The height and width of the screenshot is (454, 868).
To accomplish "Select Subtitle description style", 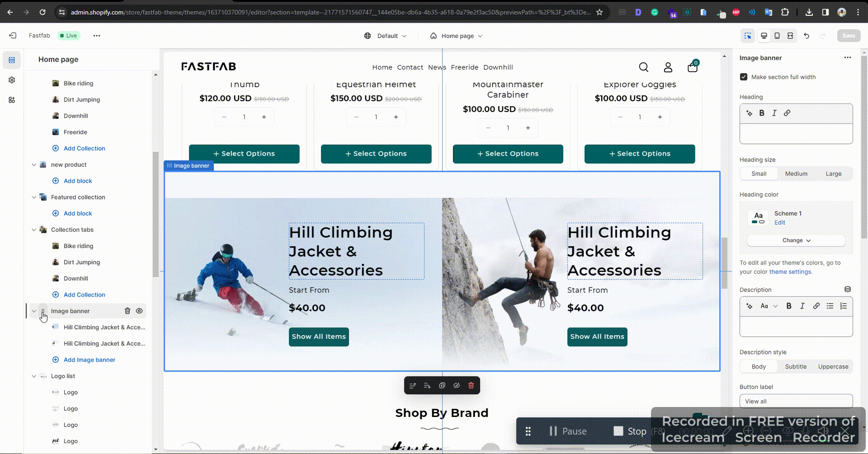I will coord(796,367).
